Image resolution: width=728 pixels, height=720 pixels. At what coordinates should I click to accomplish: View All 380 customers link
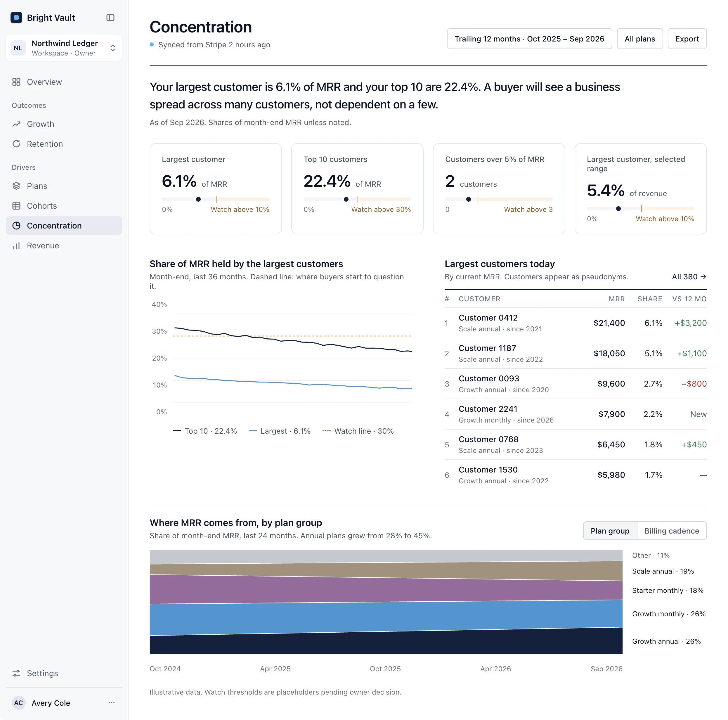click(x=689, y=277)
